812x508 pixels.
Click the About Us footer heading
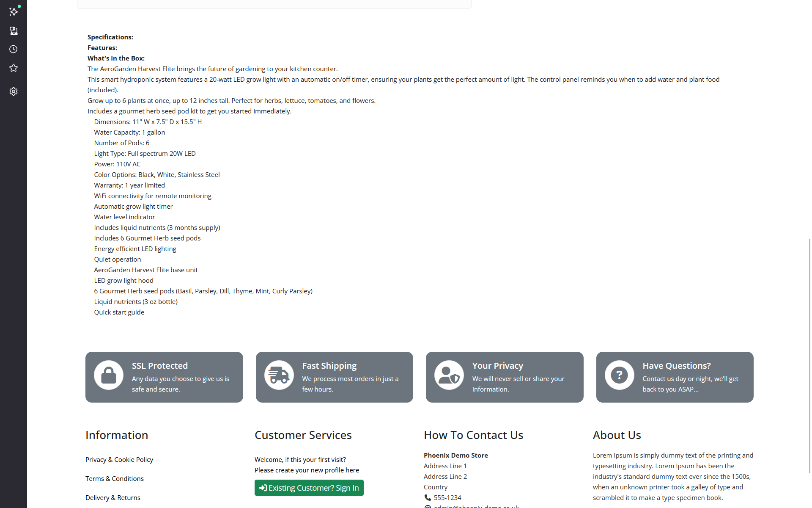(x=617, y=435)
